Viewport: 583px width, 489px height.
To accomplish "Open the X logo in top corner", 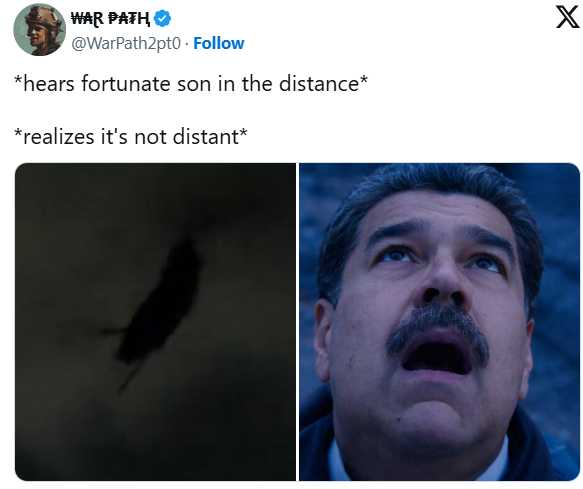I will (x=567, y=18).
